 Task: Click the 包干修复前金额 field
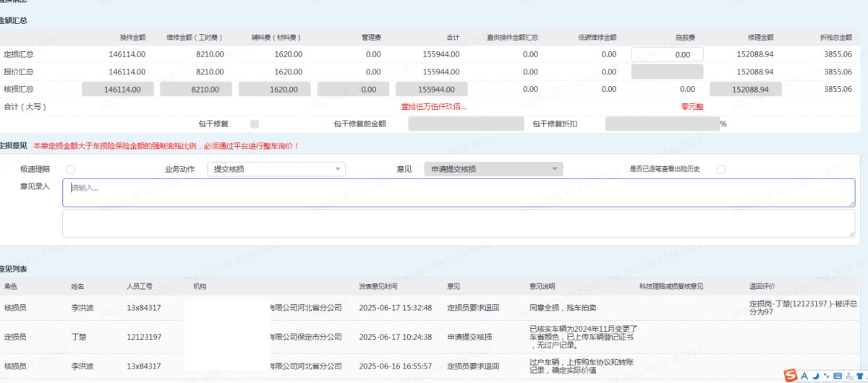tap(465, 124)
